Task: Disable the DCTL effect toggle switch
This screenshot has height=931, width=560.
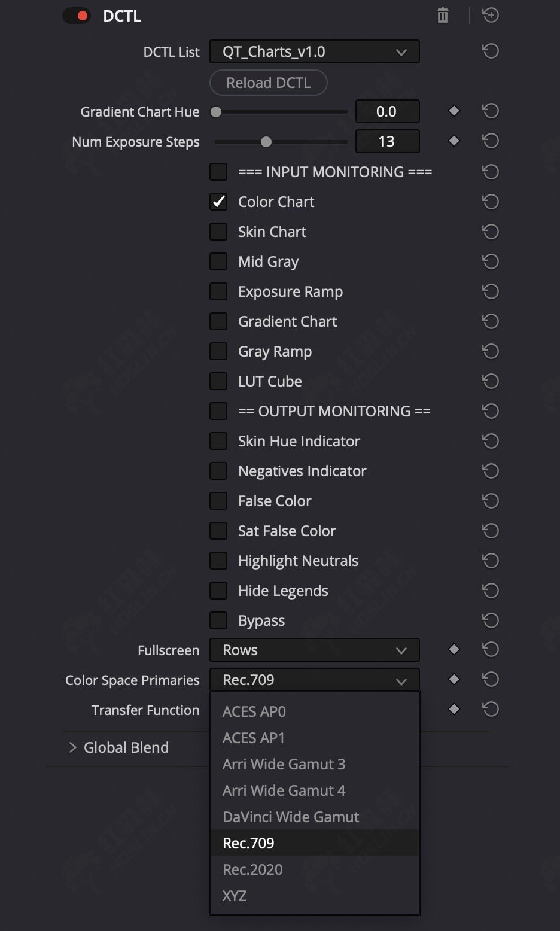Action: click(77, 16)
